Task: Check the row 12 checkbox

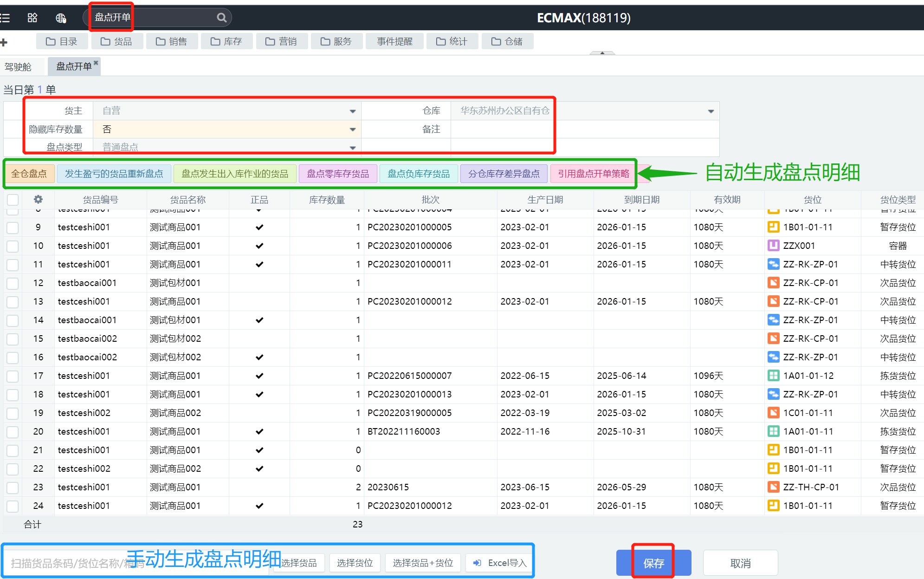Action: point(13,283)
